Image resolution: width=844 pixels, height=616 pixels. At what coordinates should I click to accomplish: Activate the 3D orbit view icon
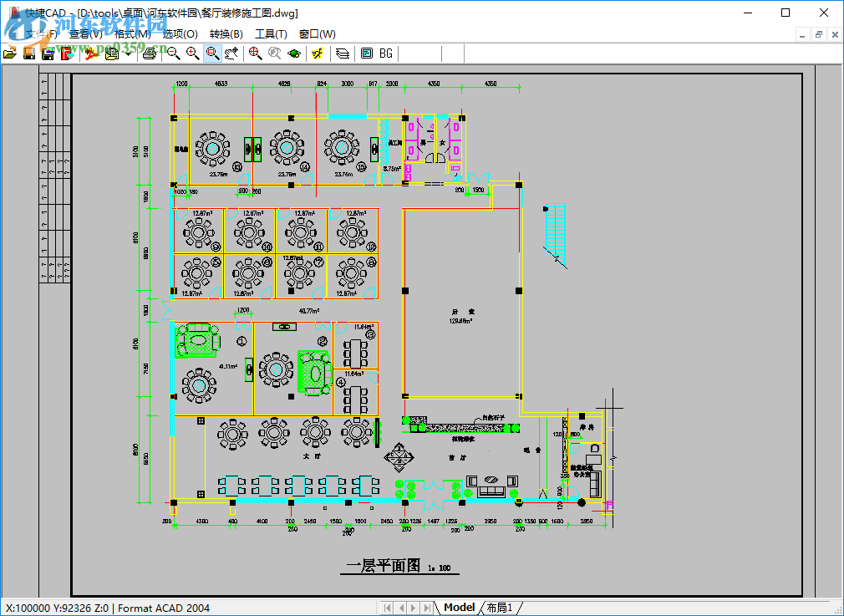click(294, 53)
